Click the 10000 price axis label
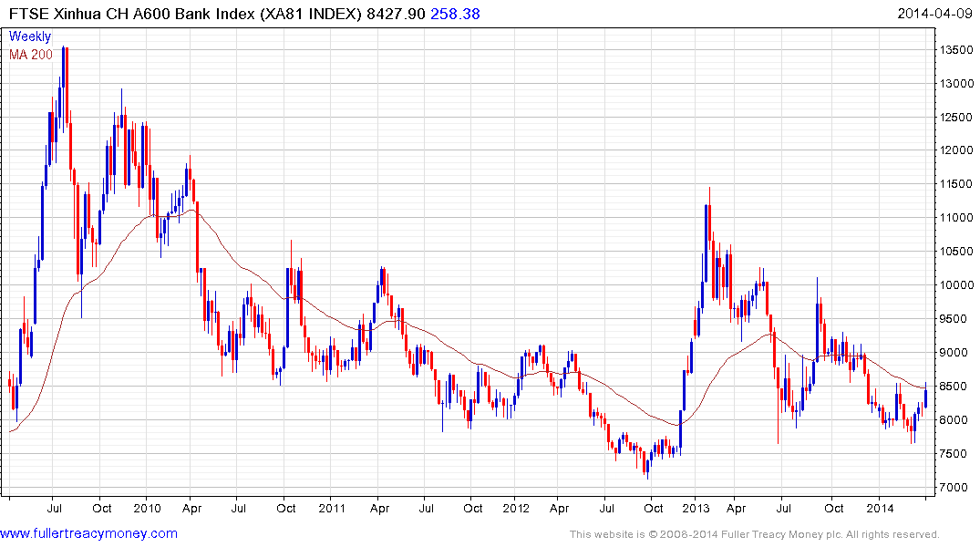This screenshot has height=547, width=980. 956,285
